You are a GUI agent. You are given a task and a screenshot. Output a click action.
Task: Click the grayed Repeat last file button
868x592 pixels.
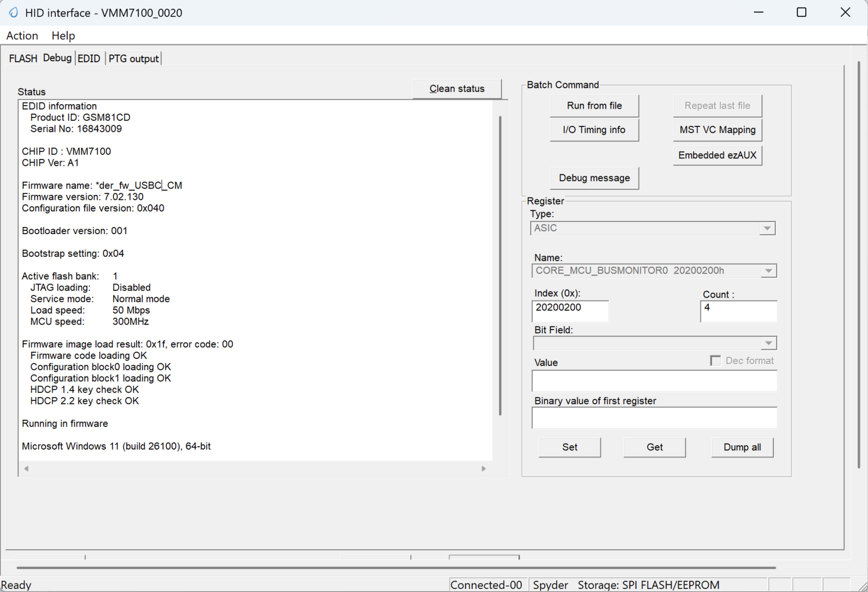[717, 106]
